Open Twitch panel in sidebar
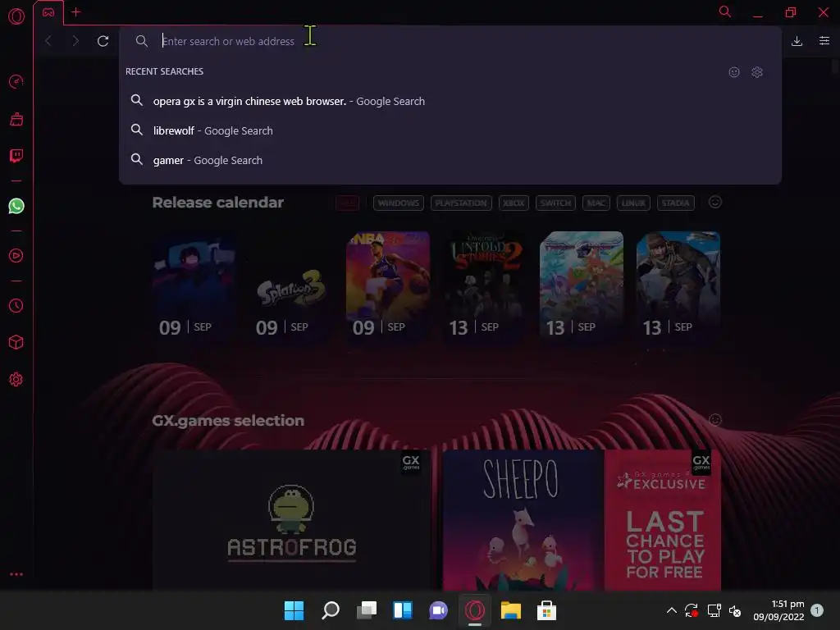 coord(16,156)
